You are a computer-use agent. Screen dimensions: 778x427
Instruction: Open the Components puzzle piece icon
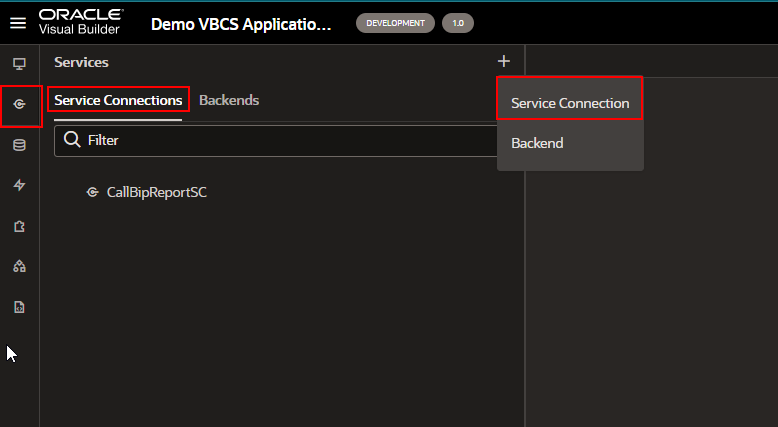pyautogui.click(x=19, y=226)
